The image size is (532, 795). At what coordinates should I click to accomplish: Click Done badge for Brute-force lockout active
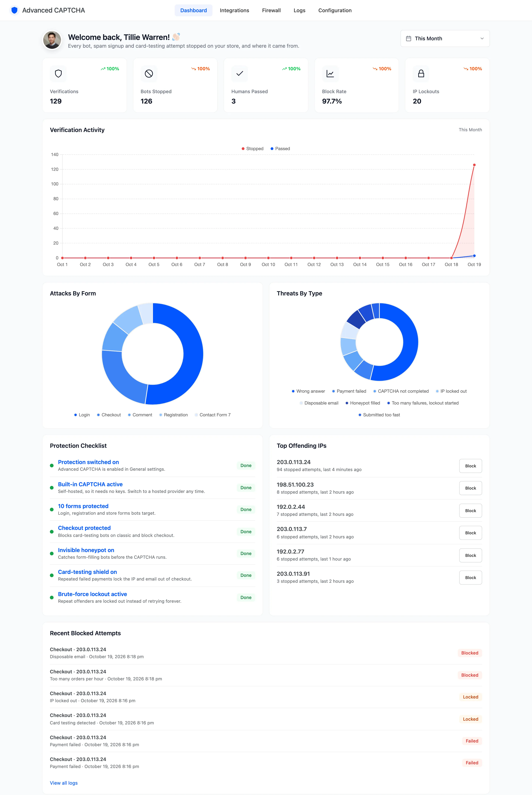point(246,598)
